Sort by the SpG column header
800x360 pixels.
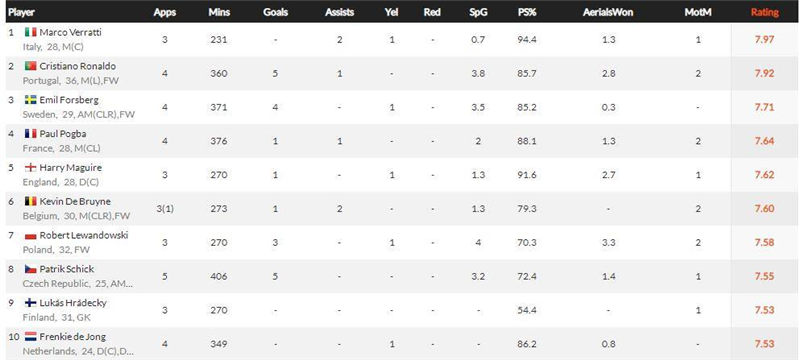point(478,12)
